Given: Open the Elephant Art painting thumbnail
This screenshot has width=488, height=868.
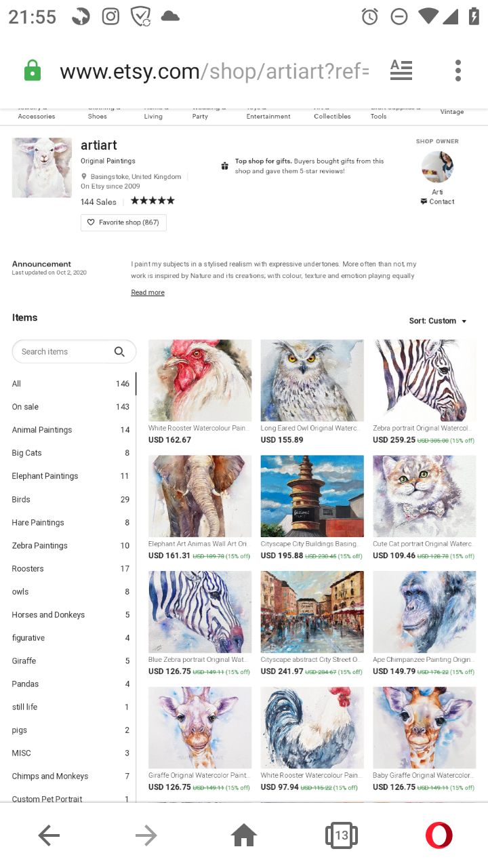Looking at the screenshot, I should [200, 496].
